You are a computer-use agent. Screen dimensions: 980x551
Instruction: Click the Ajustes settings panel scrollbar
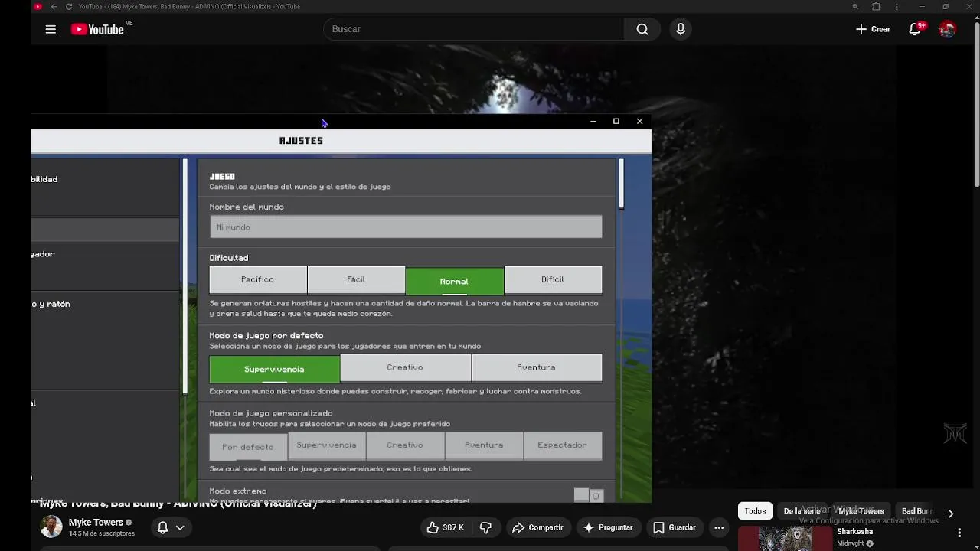[x=621, y=184]
